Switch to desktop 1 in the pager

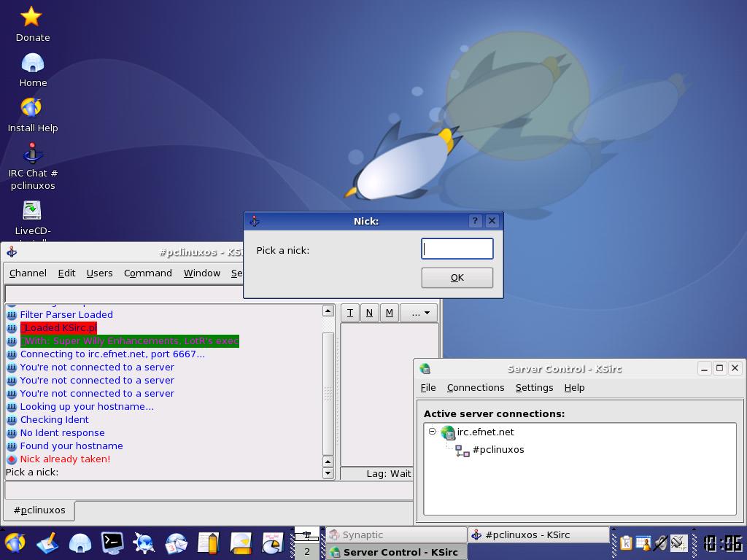[x=307, y=534]
